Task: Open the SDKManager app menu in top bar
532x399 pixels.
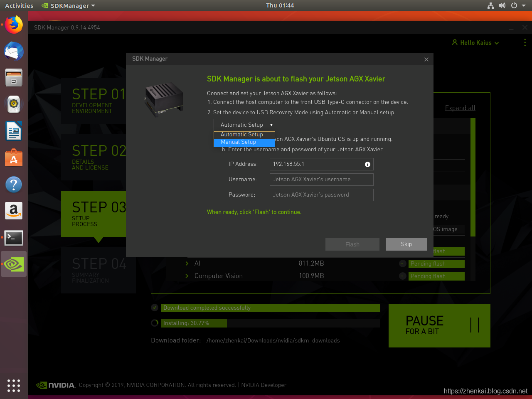Action: tap(69, 5)
